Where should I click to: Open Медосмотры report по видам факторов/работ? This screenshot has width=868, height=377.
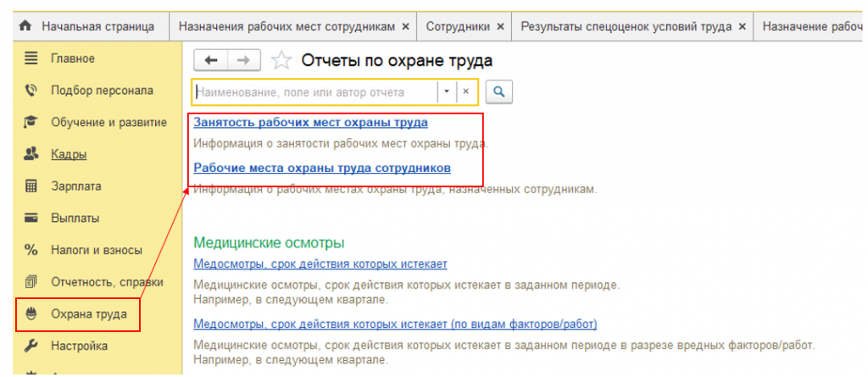pos(395,324)
